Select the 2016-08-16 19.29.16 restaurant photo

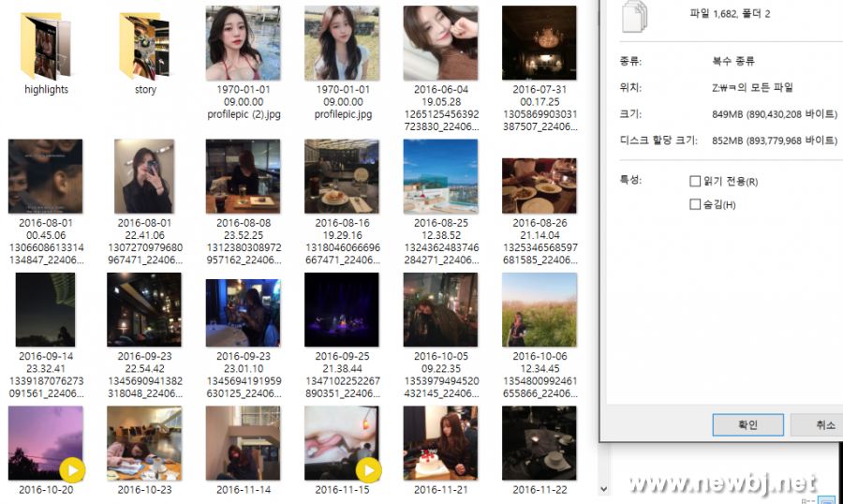pos(342,177)
